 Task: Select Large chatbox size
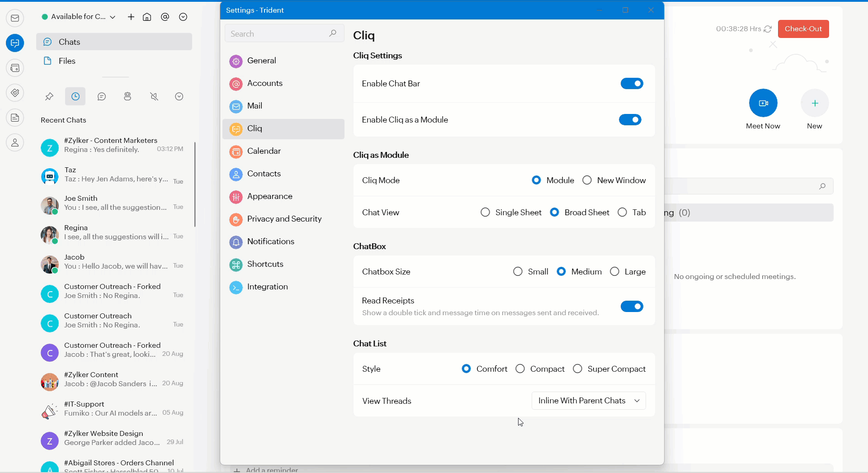(614, 272)
